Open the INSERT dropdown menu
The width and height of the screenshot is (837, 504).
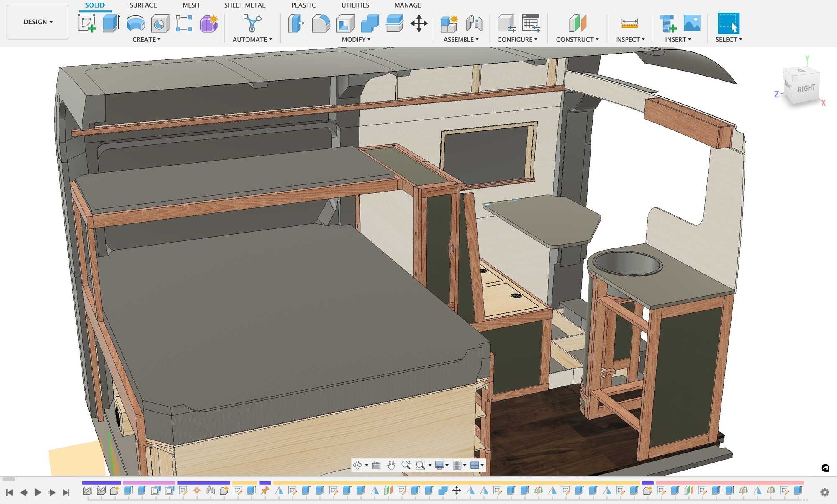[x=678, y=39]
